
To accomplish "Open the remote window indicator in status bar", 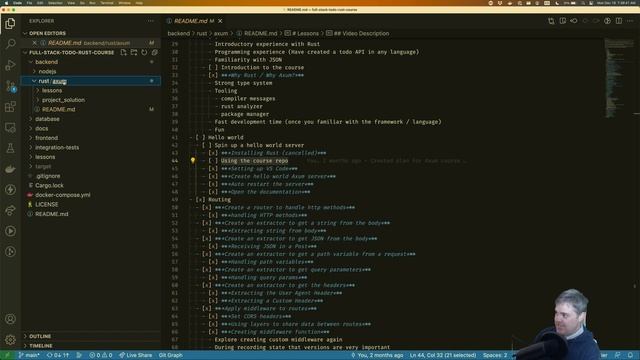I will tap(8, 355).
